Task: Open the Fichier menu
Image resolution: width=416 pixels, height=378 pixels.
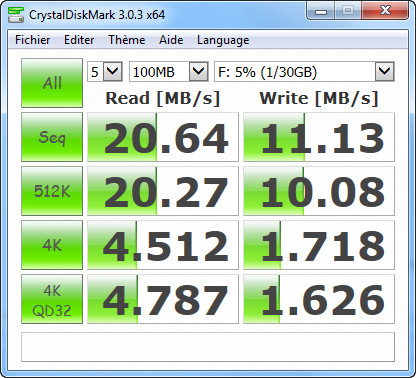Action: point(33,40)
